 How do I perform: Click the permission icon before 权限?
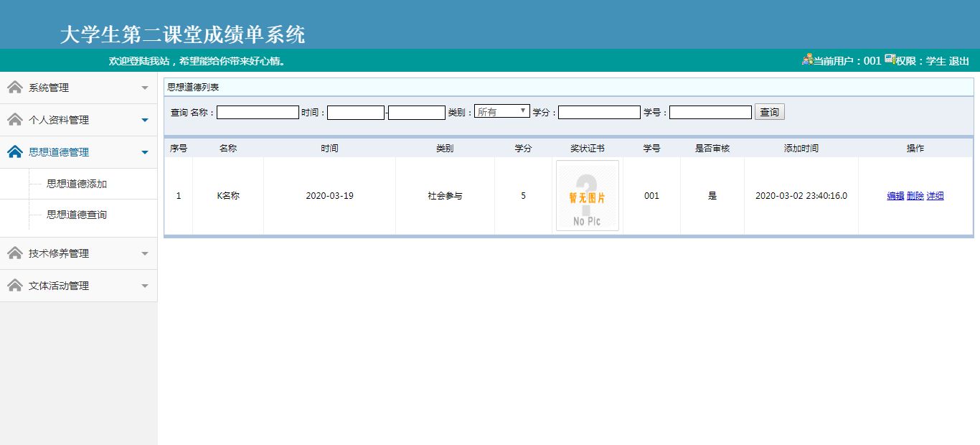coord(890,60)
